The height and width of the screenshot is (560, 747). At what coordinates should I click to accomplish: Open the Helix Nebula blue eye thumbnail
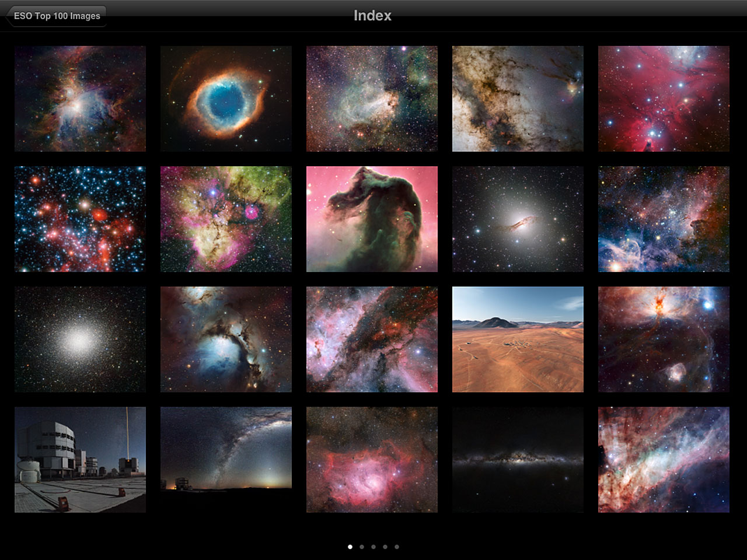coord(226,99)
